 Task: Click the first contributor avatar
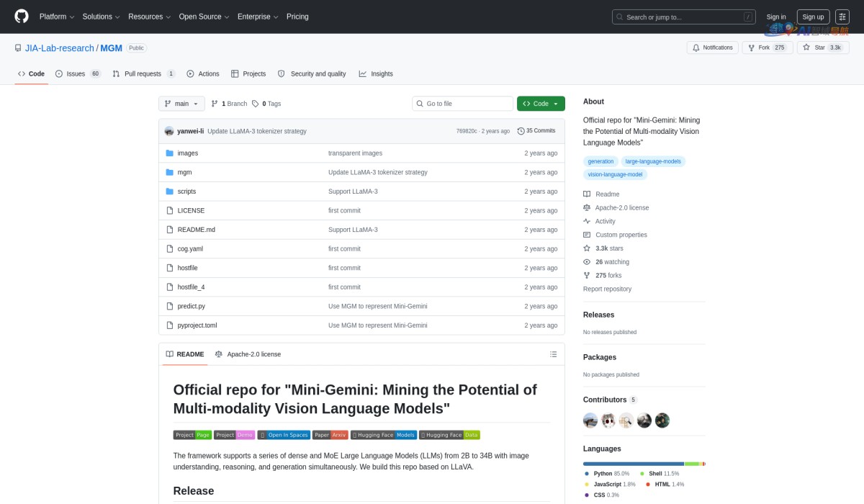[590, 420]
